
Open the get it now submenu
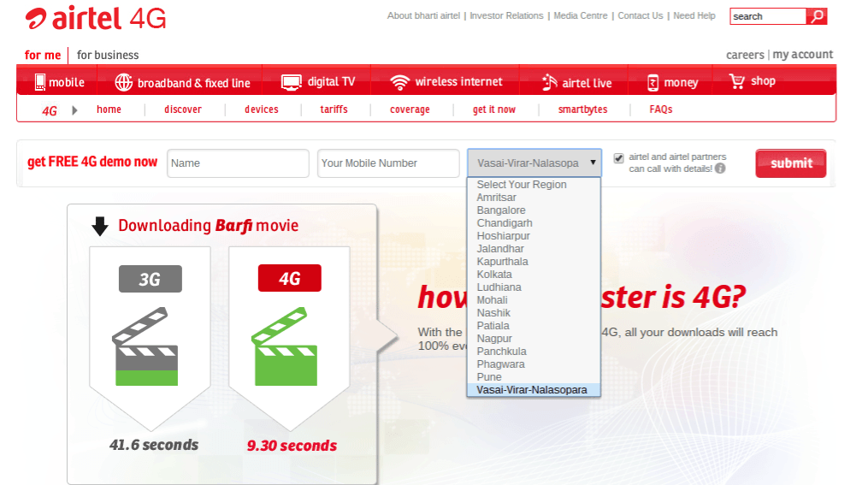pos(494,109)
